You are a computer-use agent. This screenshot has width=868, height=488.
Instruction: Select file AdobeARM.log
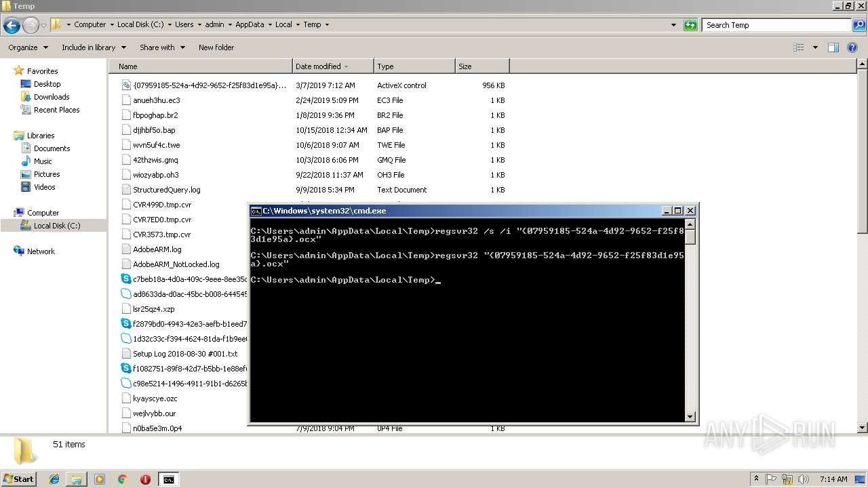point(157,249)
